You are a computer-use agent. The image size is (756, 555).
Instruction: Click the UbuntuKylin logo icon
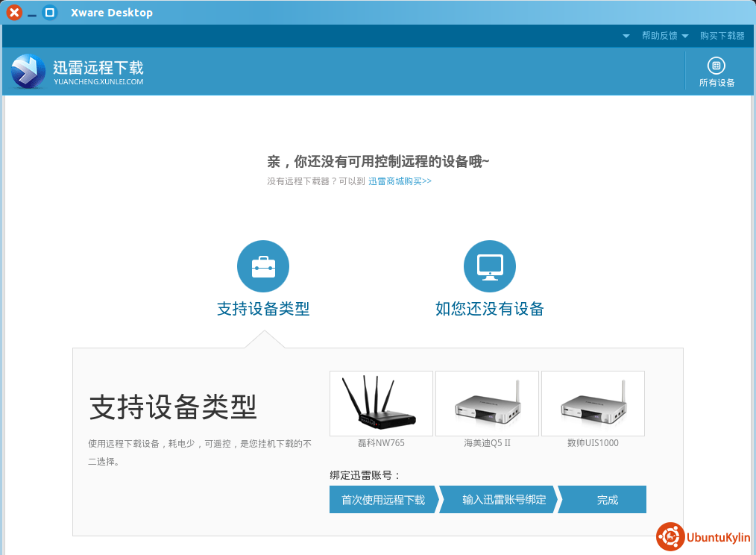[x=670, y=537]
